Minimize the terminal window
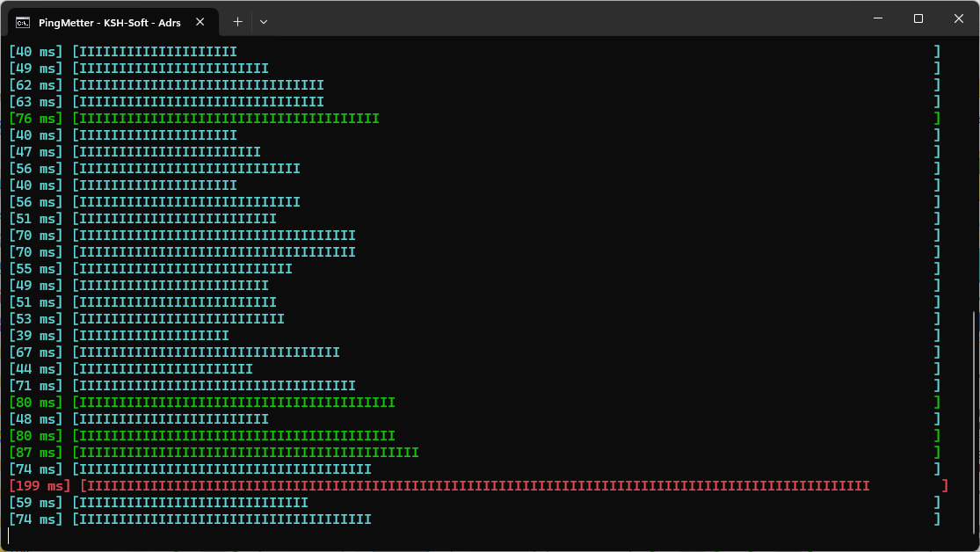Screen dimensions: 980x552 pyautogui.click(x=878, y=18)
